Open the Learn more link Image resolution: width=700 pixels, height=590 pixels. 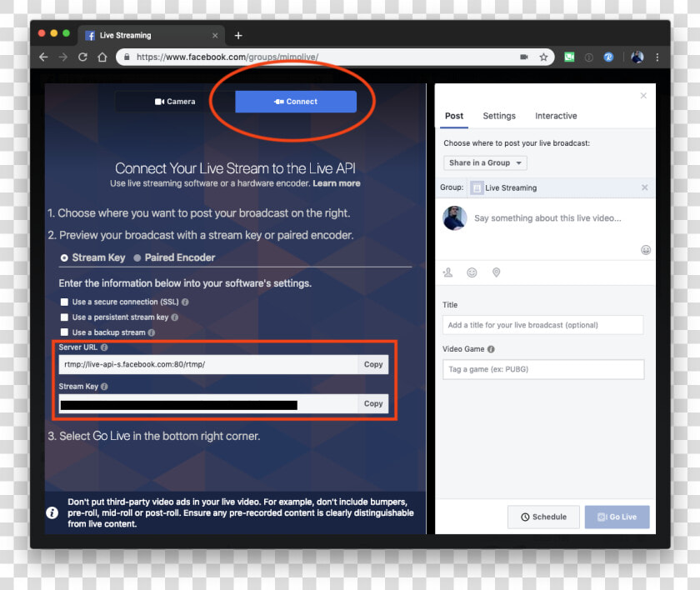pos(337,183)
